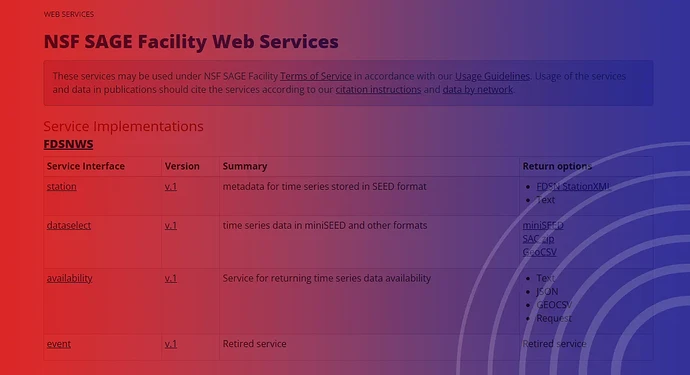Open the miniSEED return option

(543, 225)
